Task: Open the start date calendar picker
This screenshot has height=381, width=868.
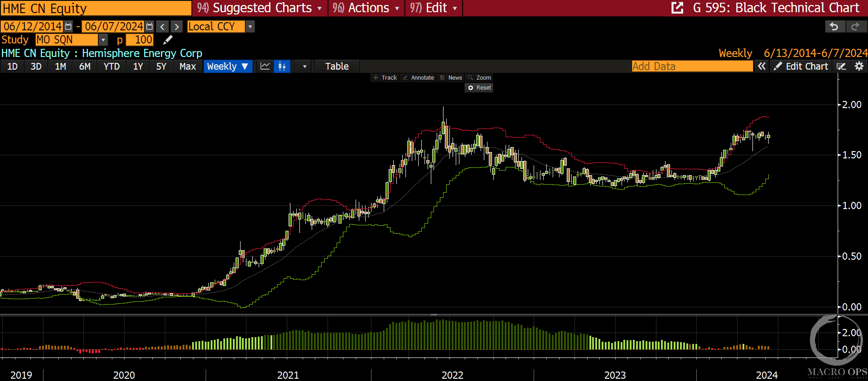Action: pyautogui.click(x=68, y=26)
